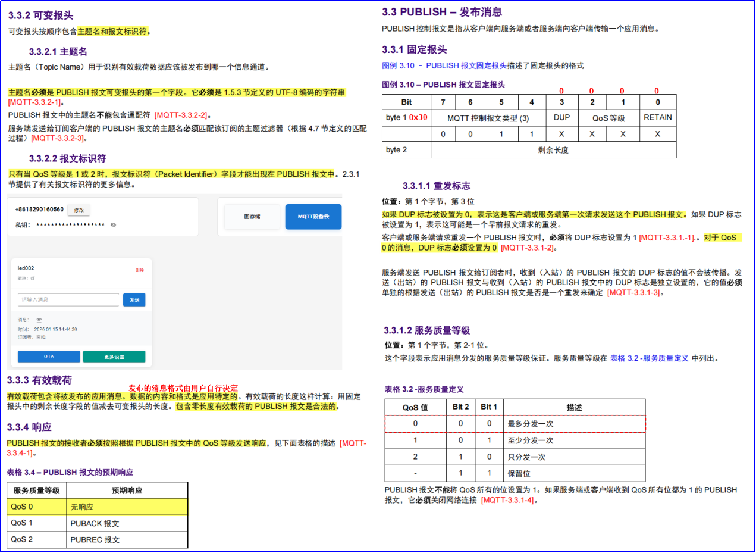
Task: Focus the 请输入消息 message input field
Action: tap(68, 300)
